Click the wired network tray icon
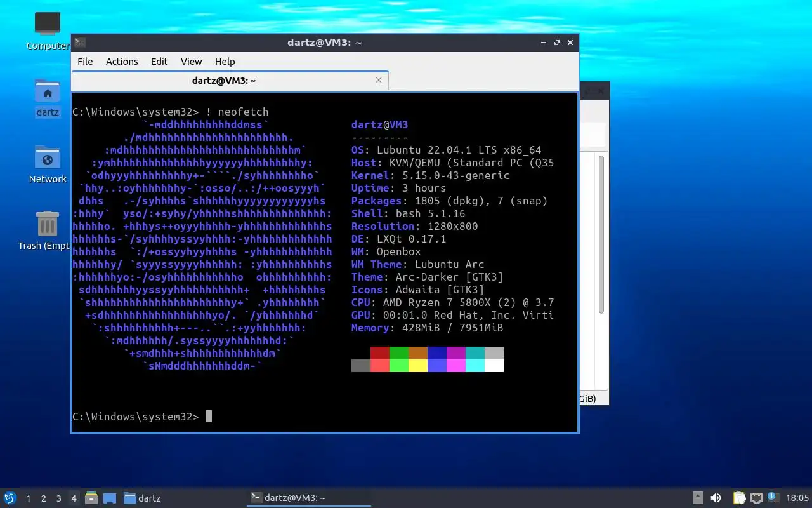This screenshot has height=508, width=812. tap(756, 498)
